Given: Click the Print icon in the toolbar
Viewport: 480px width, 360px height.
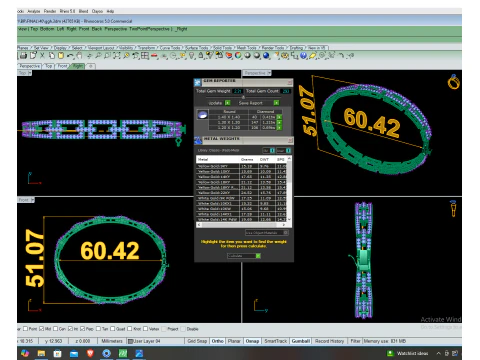Looking at the screenshot, I should [x=23, y=56].
